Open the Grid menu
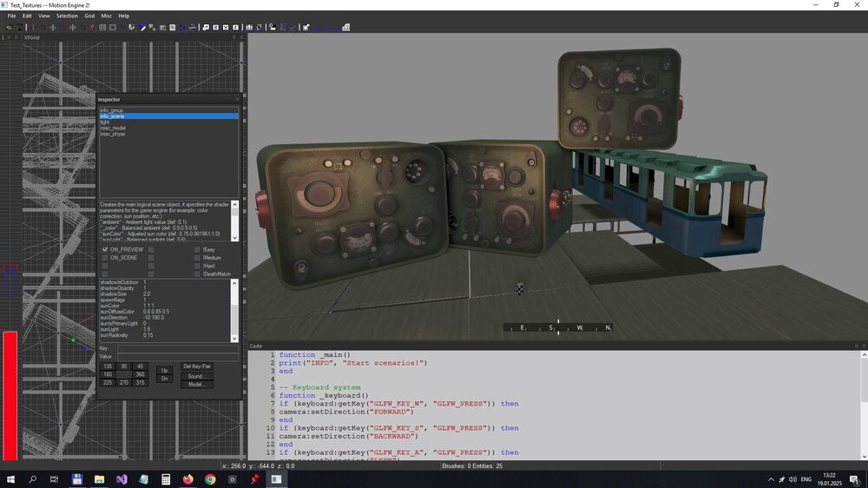Viewport: 868px width, 488px height. point(89,16)
